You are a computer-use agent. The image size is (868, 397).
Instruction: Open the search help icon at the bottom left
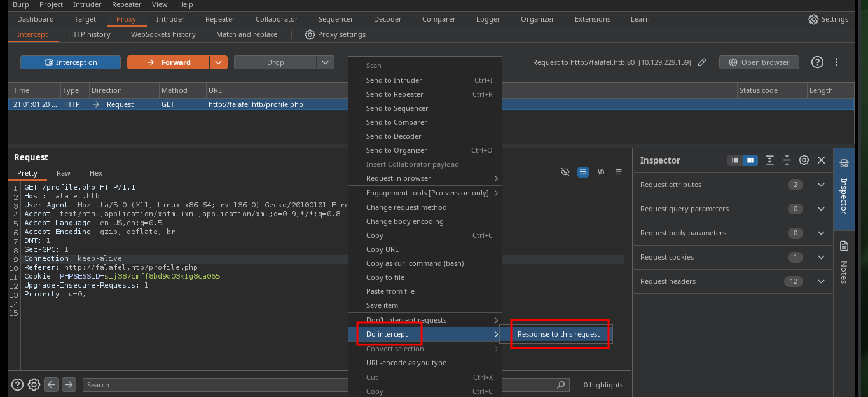coord(18,384)
